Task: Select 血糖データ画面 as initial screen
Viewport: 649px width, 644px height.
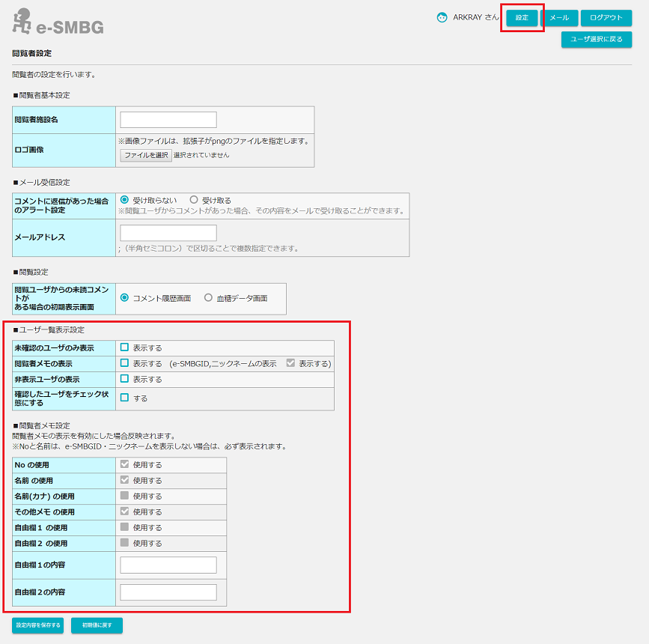Action: (209, 298)
